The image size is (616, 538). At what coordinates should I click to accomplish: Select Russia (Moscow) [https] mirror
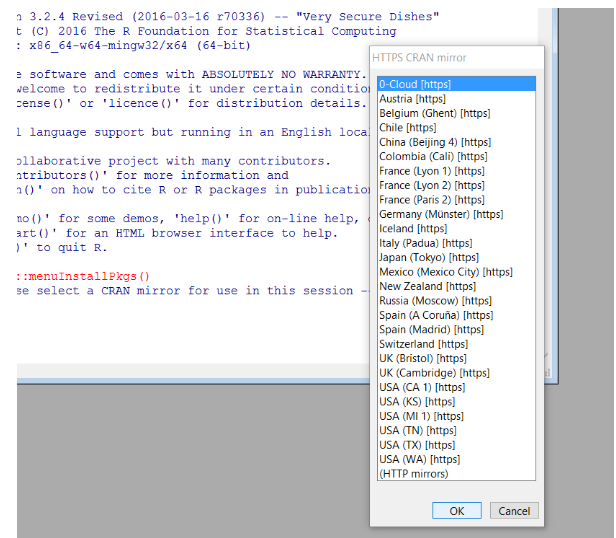point(456,301)
